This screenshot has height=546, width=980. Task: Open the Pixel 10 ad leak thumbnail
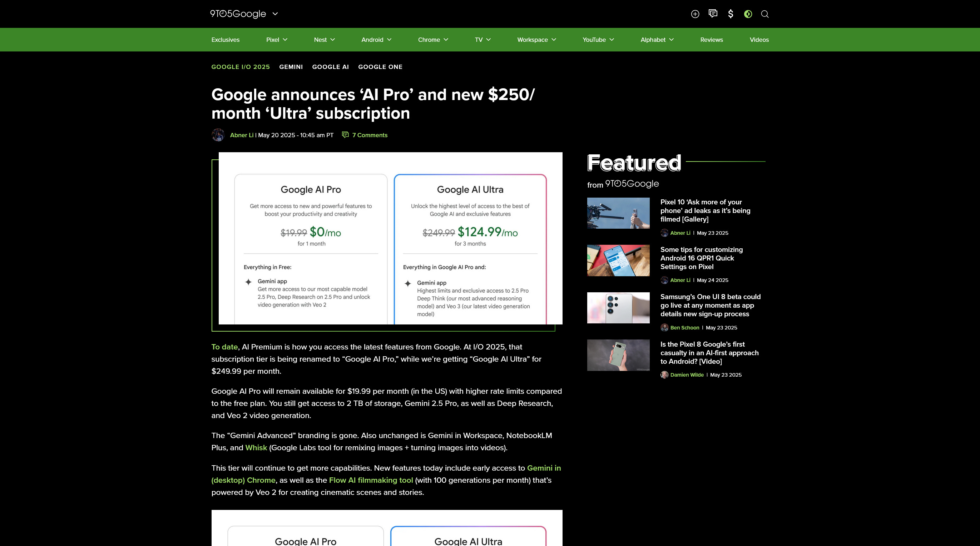click(618, 213)
